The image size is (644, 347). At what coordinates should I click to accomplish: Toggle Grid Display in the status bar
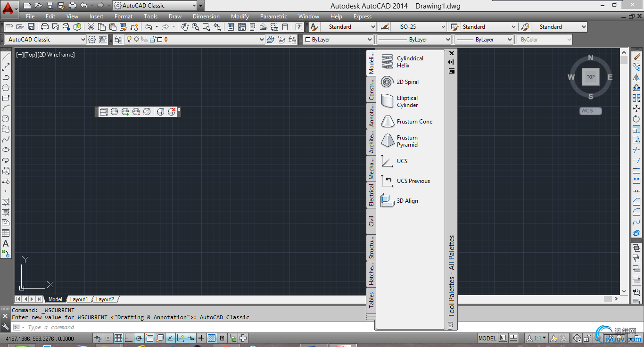click(x=118, y=338)
